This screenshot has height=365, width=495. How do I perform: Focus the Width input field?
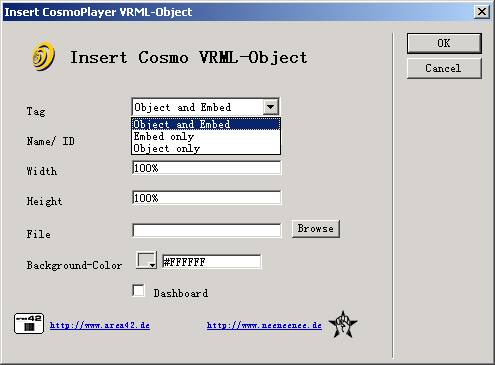(x=207, y=168)
